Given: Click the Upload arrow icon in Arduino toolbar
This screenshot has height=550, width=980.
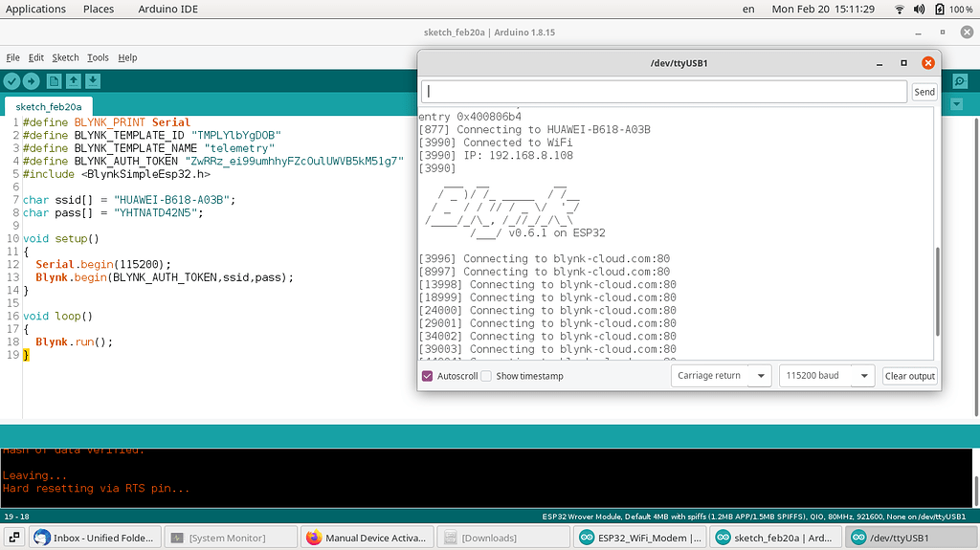Looking at the screenshot, I should point(32,81).
